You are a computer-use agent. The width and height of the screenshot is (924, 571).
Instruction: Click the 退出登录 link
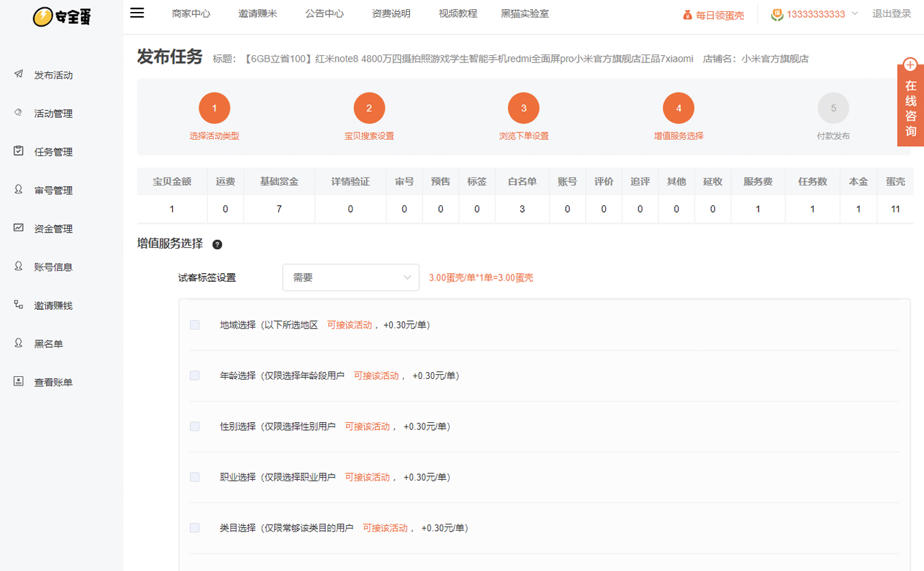tap(891, 13)
